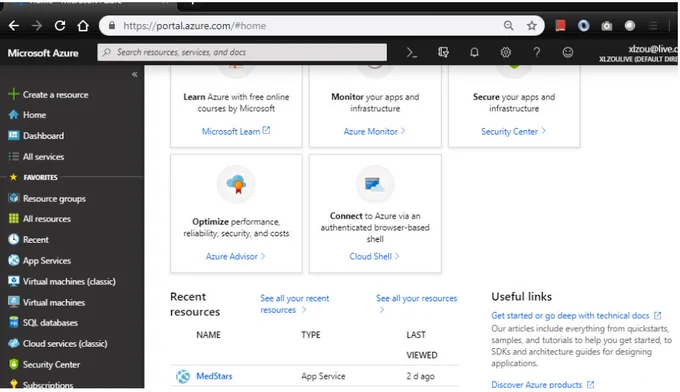
Task: Open Resource groups favorite
Action: (54, 199)
